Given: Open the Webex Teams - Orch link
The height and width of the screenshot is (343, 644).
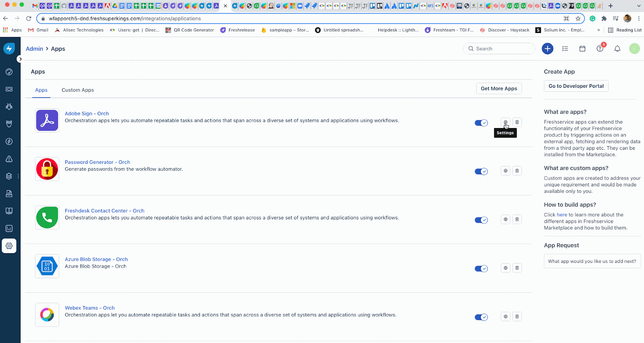Looking at the screenshot, I should (x=90, y=308).
